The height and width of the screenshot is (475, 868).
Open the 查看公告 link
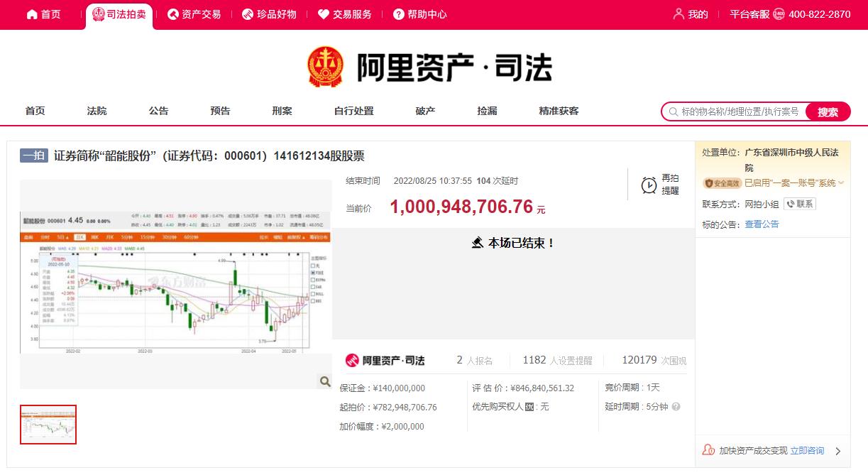click(762, 224)
